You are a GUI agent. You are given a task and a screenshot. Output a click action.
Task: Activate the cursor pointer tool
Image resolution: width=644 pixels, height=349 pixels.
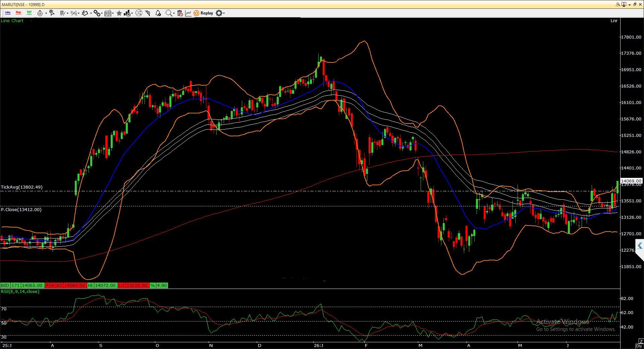click(52, 13)
